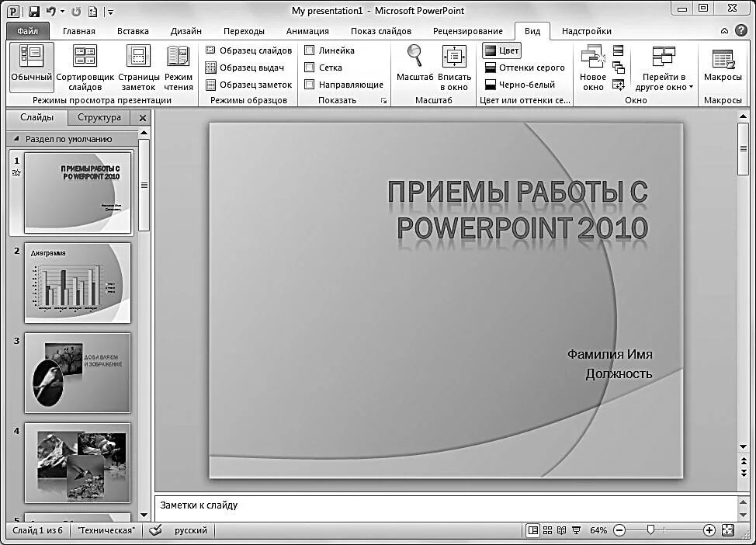Image resolution: width=756 pixels, height=545 pixels.
Task: Click slideshow icon in status bar
Action: click(x=576, y=530)
